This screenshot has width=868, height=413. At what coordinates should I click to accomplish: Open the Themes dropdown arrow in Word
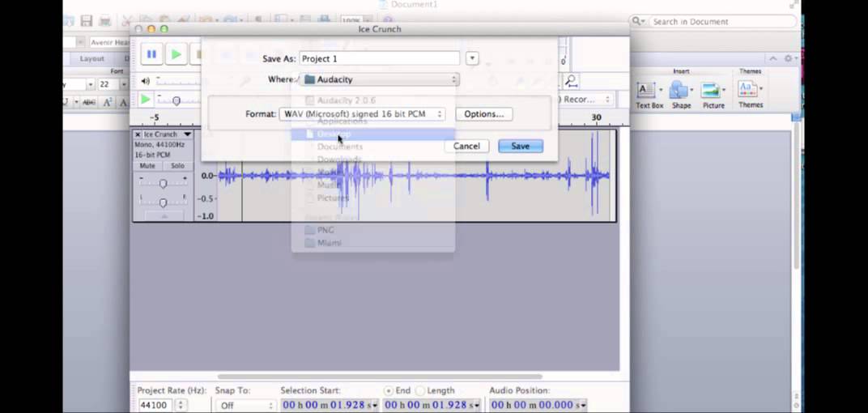761,88
